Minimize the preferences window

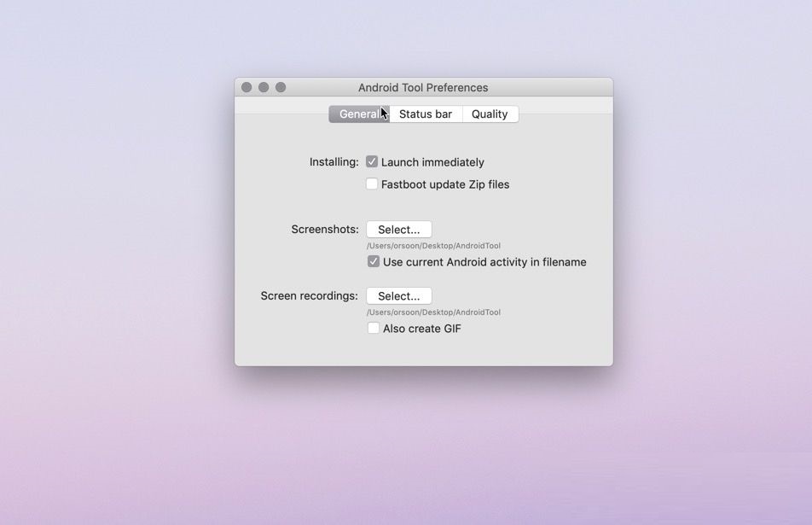[x=264, y=88]
